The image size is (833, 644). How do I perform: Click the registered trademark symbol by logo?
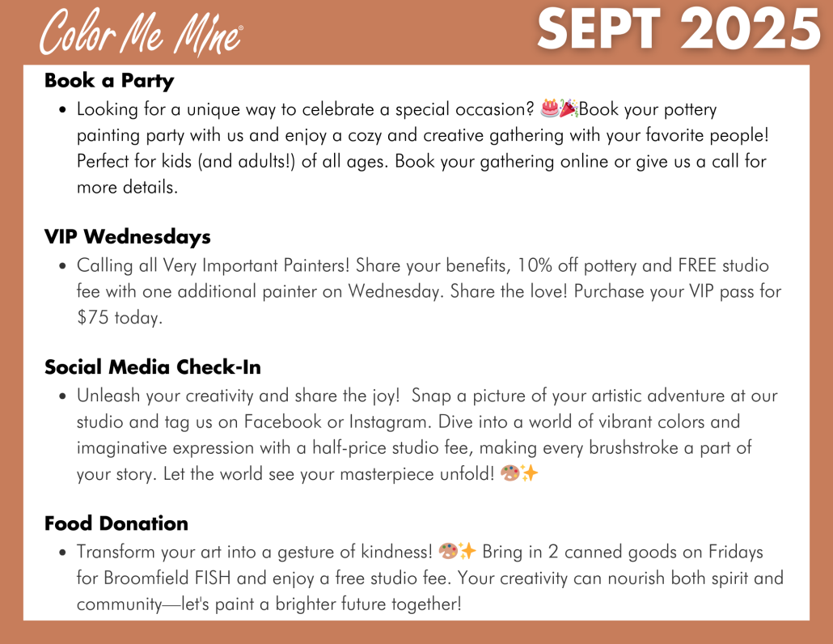pyautogui.click(x=241, y=27)
